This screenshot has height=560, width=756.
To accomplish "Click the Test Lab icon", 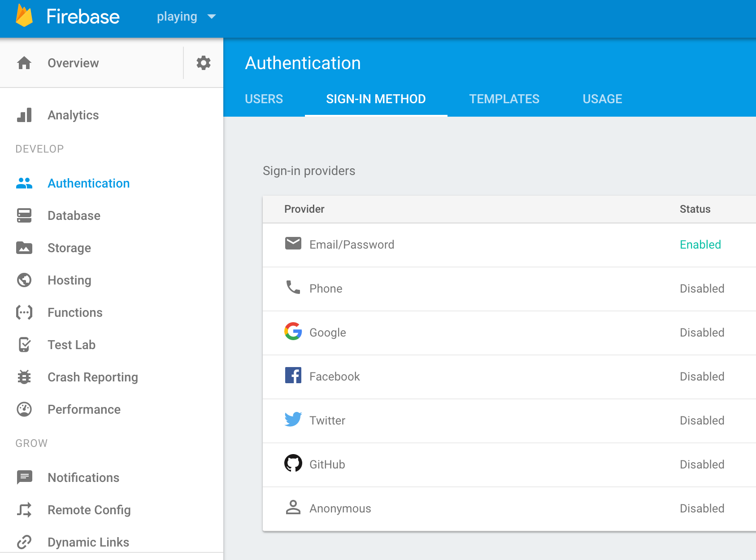I will click(x=24, y=345).
